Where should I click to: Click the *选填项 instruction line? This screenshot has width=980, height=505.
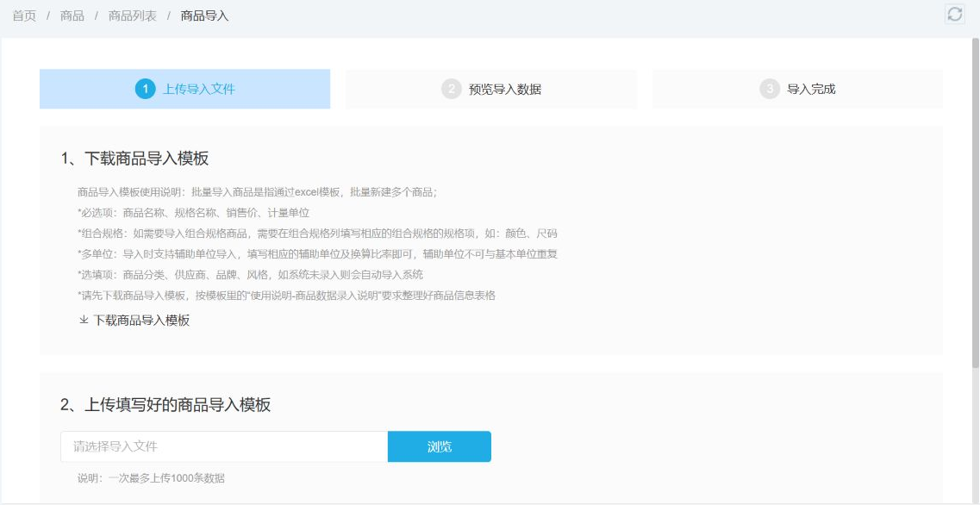[250, 275]
